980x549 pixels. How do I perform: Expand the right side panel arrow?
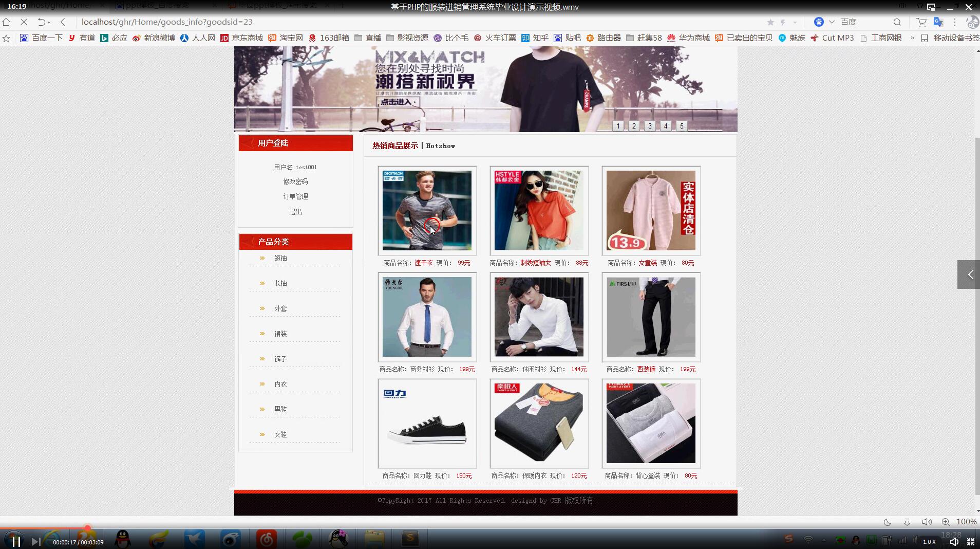pos(969,274)
